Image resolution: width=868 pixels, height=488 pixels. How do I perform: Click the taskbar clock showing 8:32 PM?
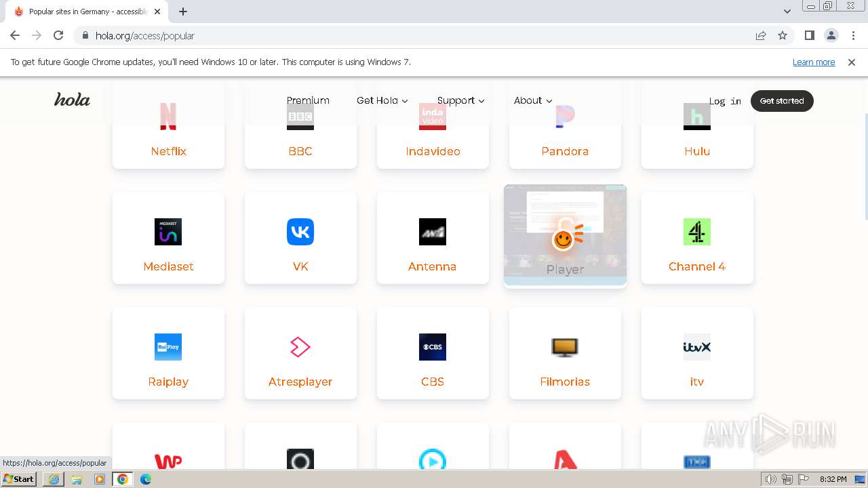[x=833, y=479]
